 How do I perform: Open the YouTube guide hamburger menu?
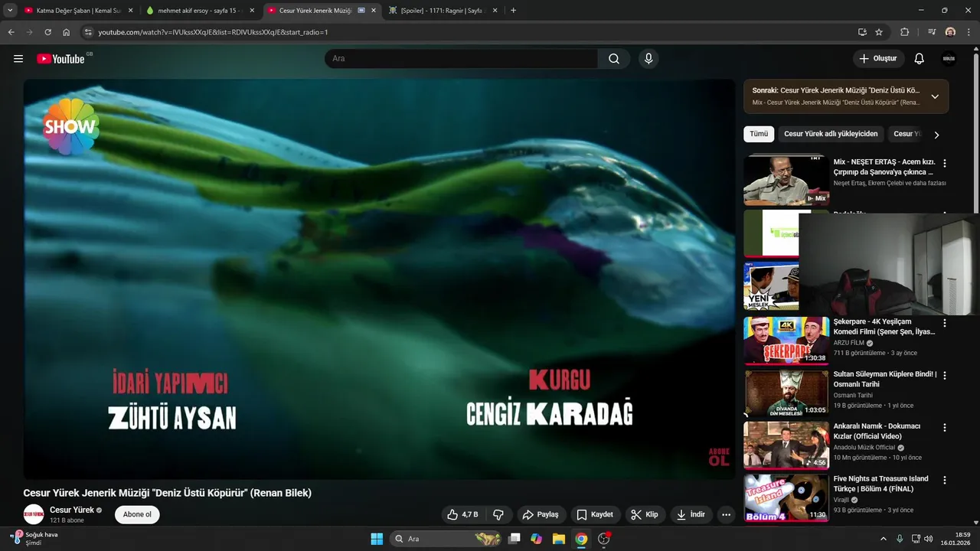click(18, 59)
